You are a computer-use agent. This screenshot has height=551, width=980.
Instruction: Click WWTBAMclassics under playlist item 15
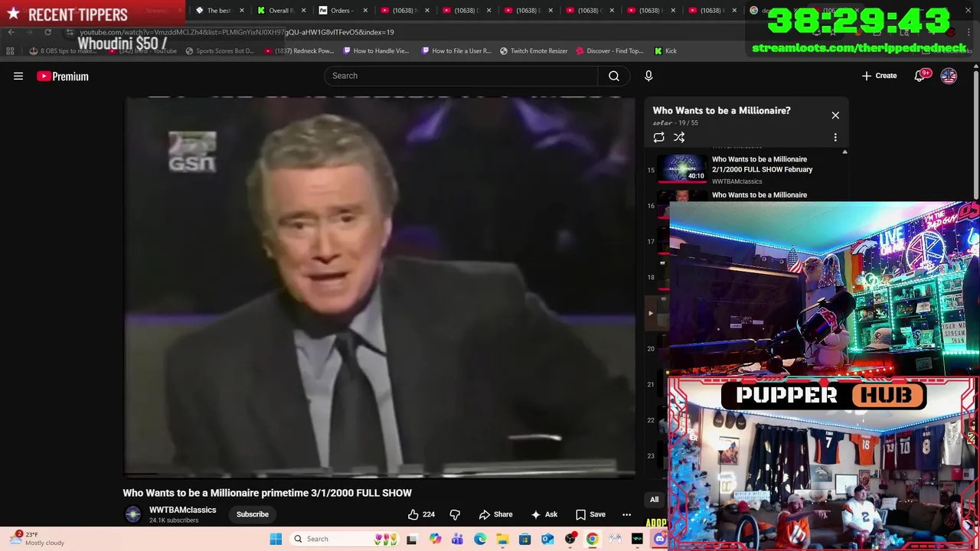[737, 181]
